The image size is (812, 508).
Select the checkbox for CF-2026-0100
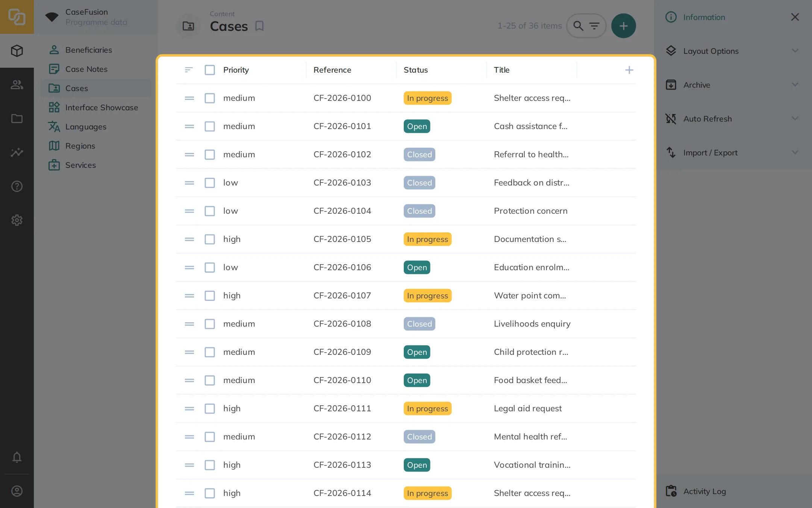210,98
